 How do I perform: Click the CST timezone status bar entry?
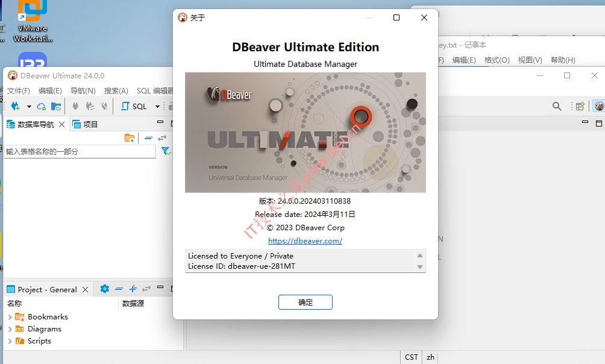click(x=412, y=357)
